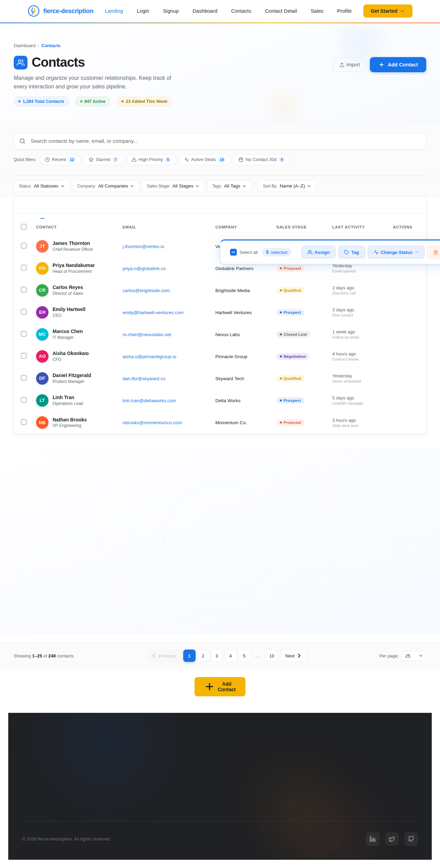
Task: Check the box for Daniel Fitzgerald
Action: pos(24,378)
